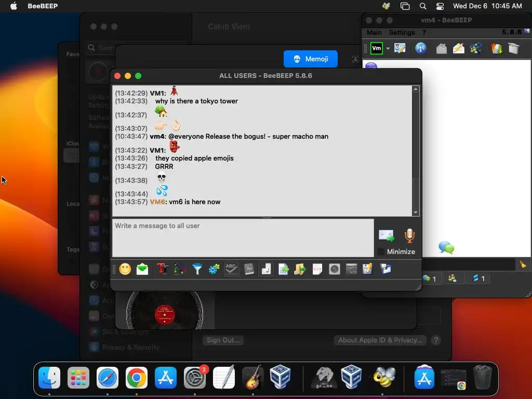Open the Main menu in vm4 BeeBEEP window
This screenshot has width=532, height=399.
pos(374,32)
